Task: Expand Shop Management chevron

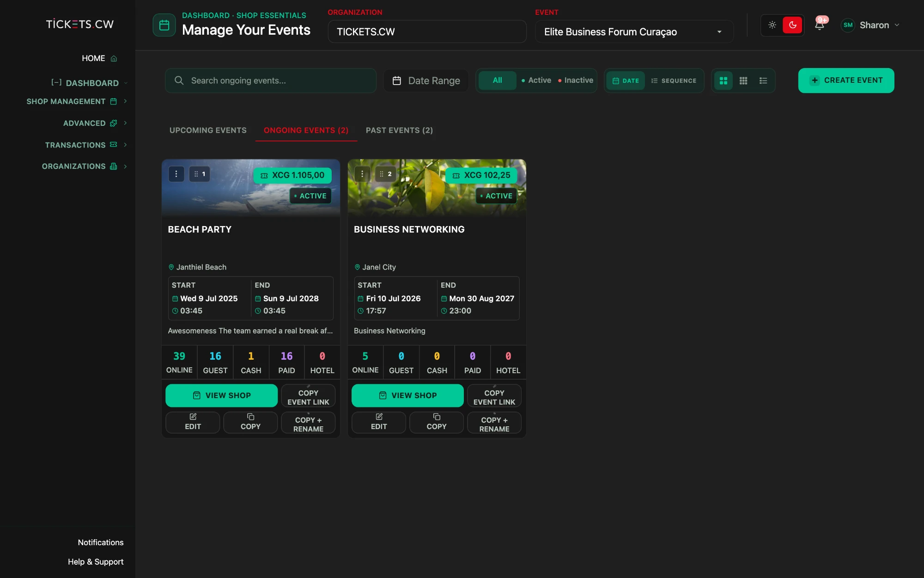Action: point(125,101)
